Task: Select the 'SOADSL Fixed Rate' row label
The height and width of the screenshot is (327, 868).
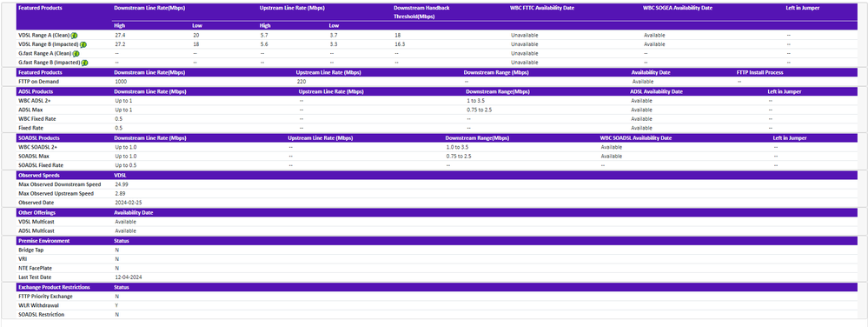Action: click(41, 165)
